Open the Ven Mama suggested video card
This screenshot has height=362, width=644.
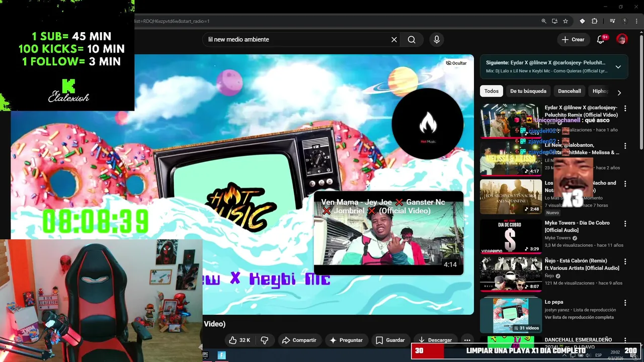[x=388, y=233]
